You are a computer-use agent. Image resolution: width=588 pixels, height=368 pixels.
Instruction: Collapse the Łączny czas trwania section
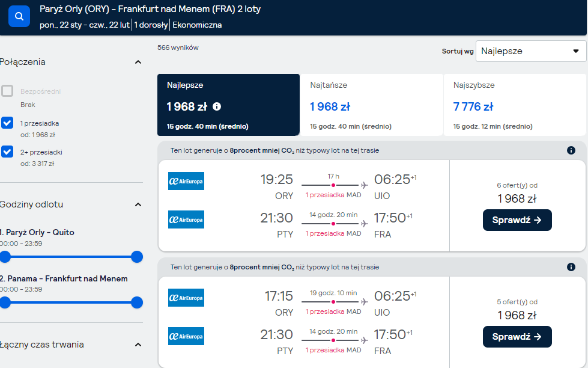138,345
